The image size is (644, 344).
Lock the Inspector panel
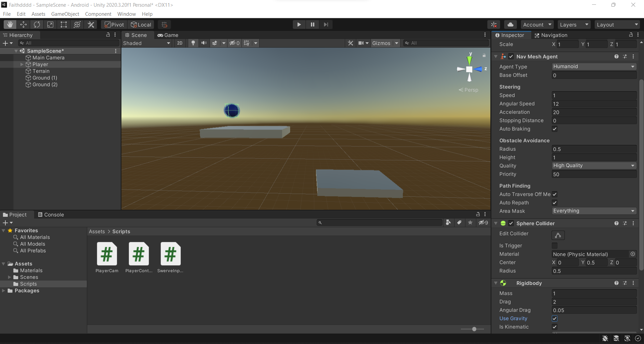(x=631, y=35)
